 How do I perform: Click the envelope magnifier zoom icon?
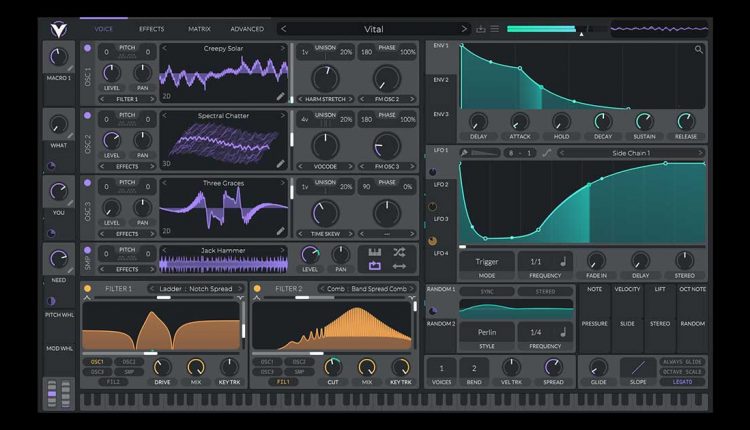coord(699,49)
